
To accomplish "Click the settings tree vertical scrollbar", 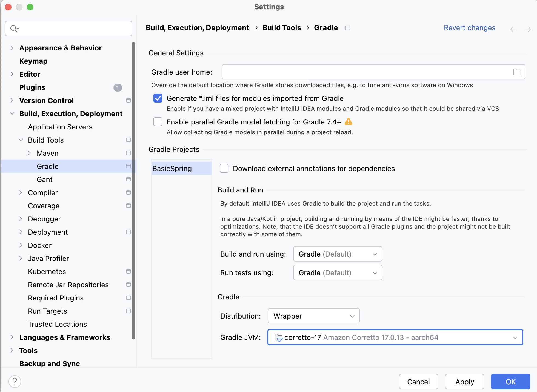I will (133, 191).
